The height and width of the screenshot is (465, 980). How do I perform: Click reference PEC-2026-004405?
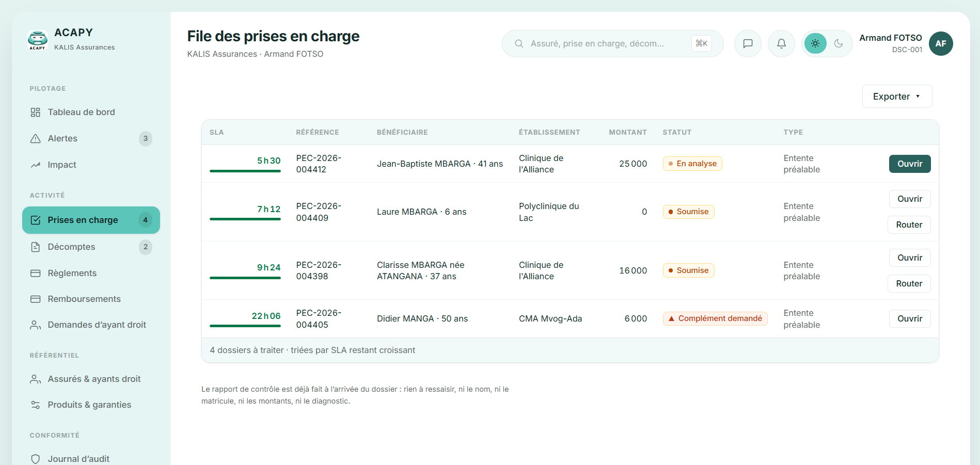pyautogui.click(x=319, y=318)
